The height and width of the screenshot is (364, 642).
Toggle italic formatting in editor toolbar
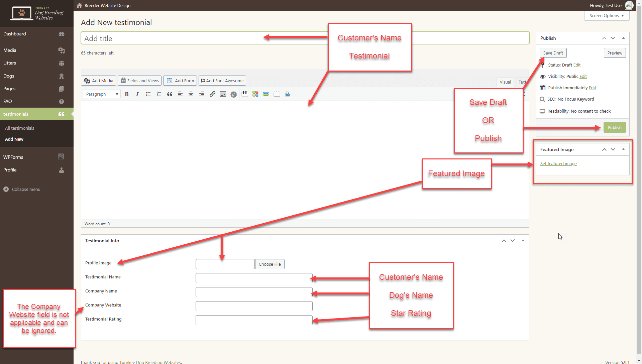(x=137, y=94)
